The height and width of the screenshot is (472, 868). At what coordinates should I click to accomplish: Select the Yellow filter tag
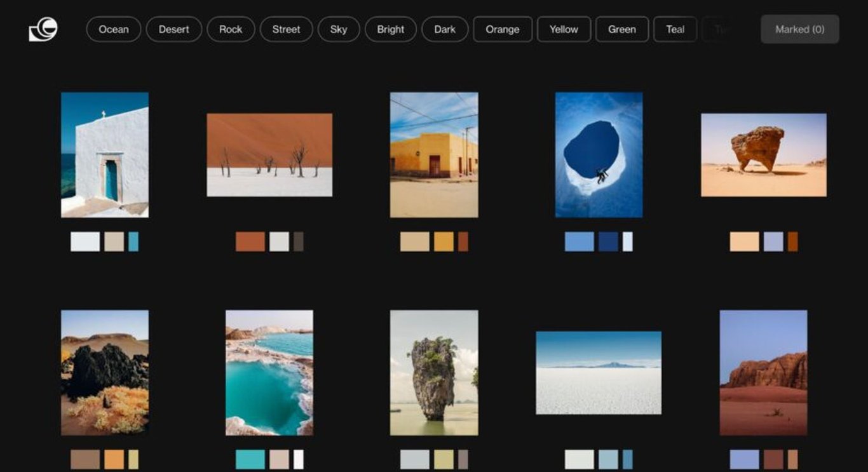(563, 29)
